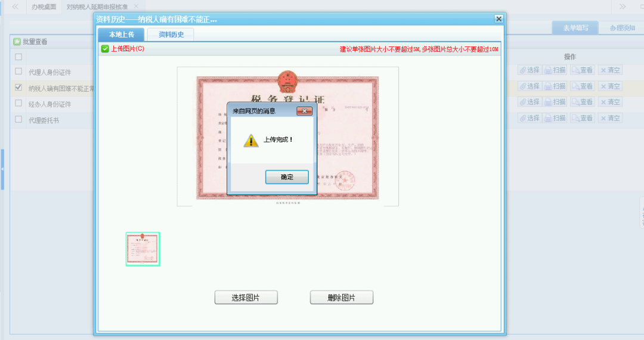Open the 办理须知 tab
This screenshot has height=340, width=644.
coord(622,28)
